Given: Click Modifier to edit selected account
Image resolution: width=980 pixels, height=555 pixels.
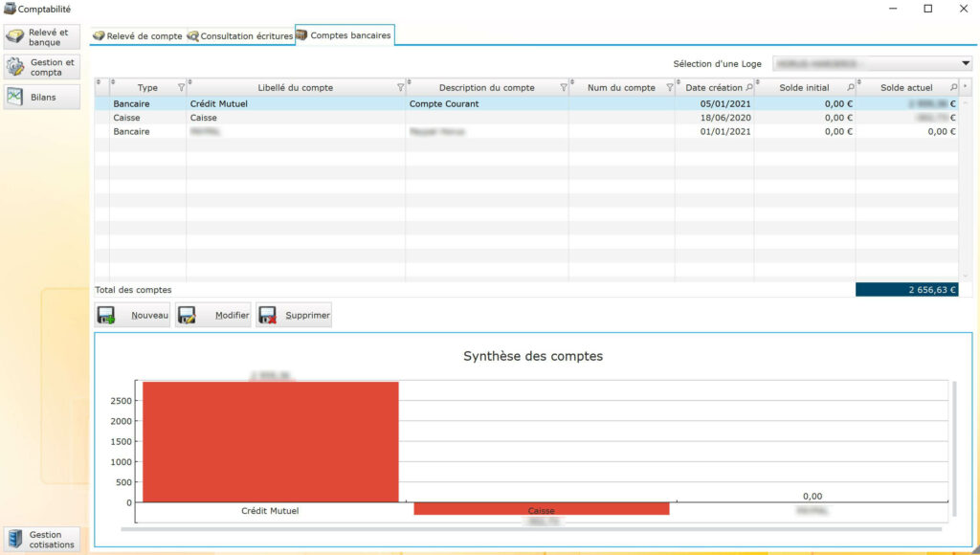Looking at the screenshot, I should (213, 316).
